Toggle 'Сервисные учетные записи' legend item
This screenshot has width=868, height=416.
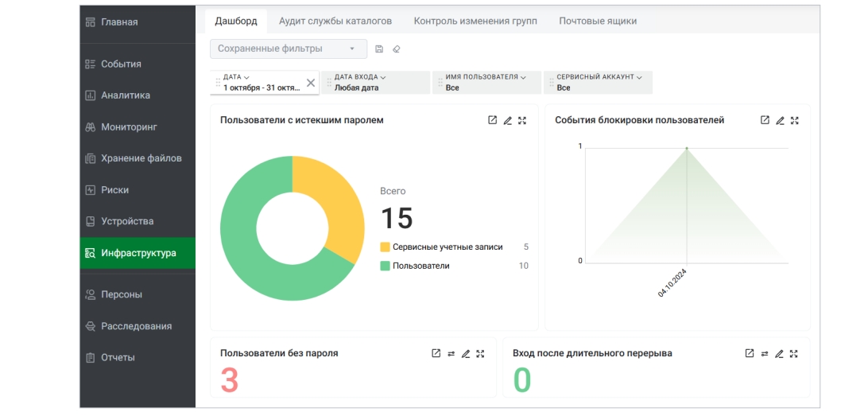coord(448,247)
